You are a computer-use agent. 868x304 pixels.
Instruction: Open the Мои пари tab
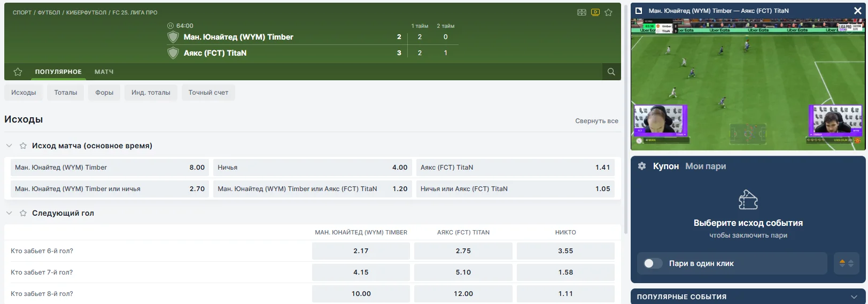pos(706,166)
